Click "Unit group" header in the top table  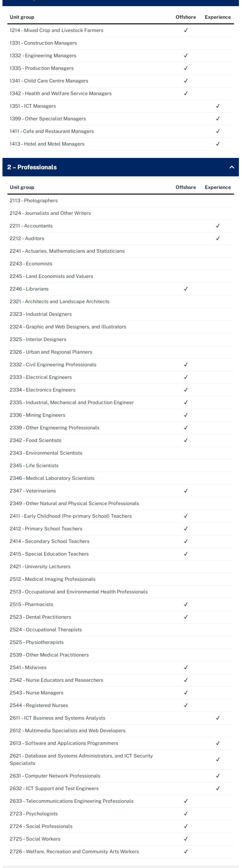[22, 17]
